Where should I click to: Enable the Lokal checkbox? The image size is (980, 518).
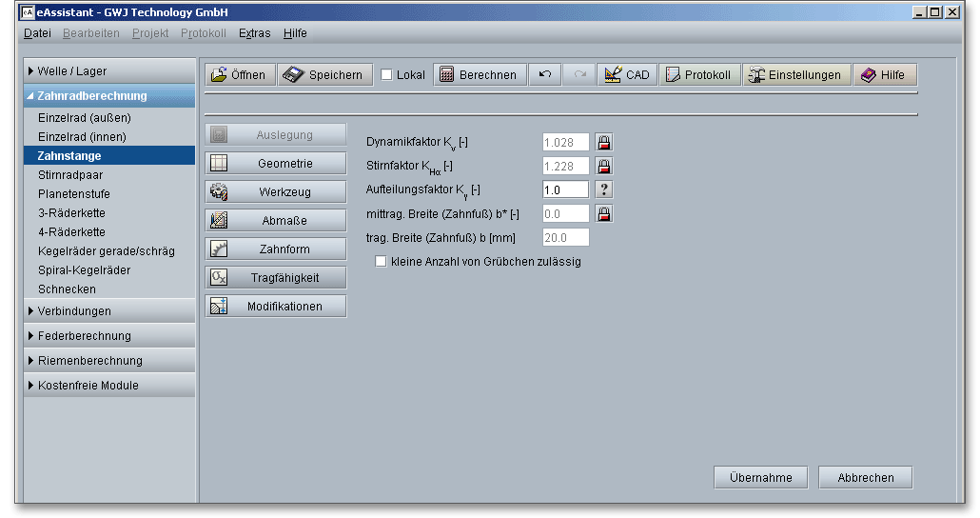click(386, 74)
